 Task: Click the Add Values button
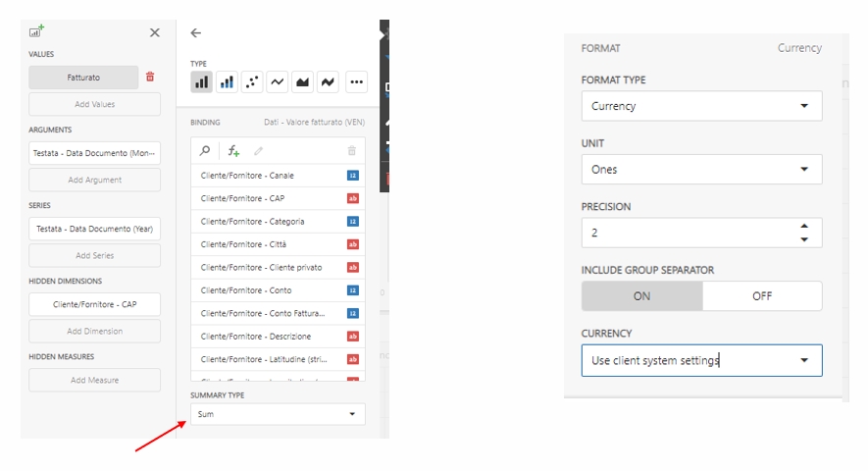click(94, 104)
